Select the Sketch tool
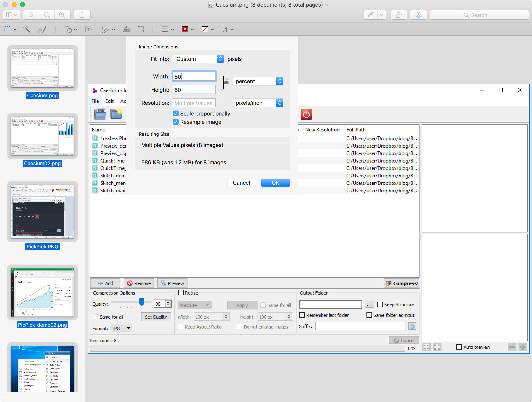This screenshot has height=402, width=532. 42,29
